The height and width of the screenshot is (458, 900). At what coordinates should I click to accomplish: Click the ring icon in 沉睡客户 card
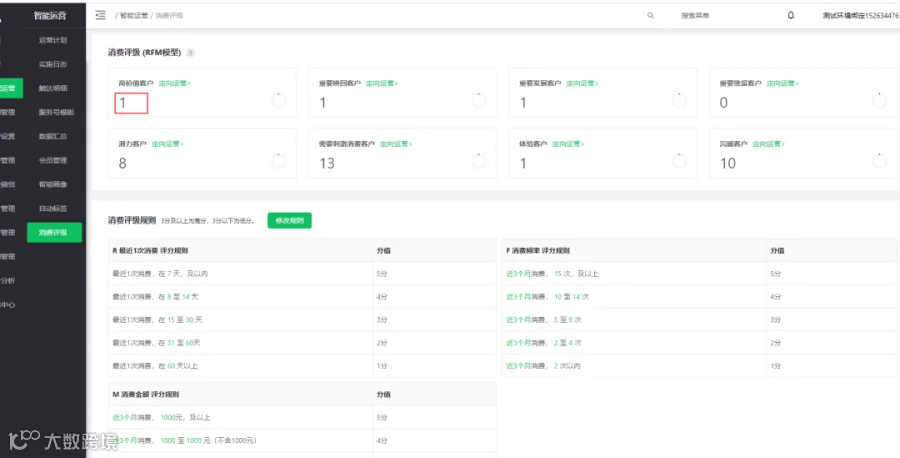point(879,161)
